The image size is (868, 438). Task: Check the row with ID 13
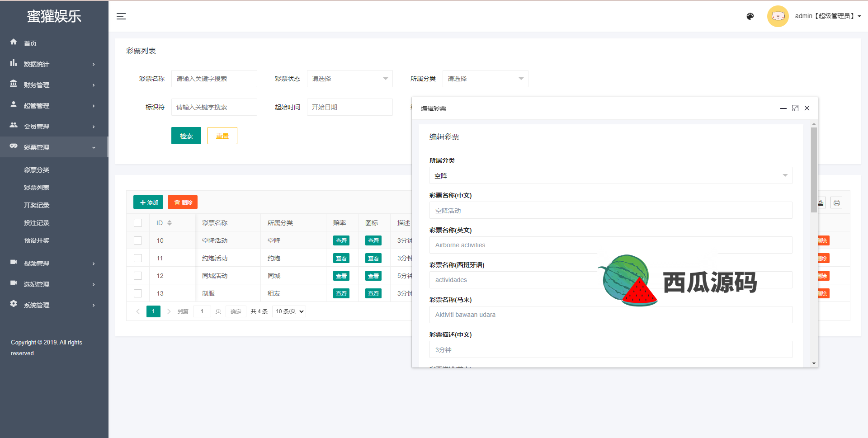138,293
